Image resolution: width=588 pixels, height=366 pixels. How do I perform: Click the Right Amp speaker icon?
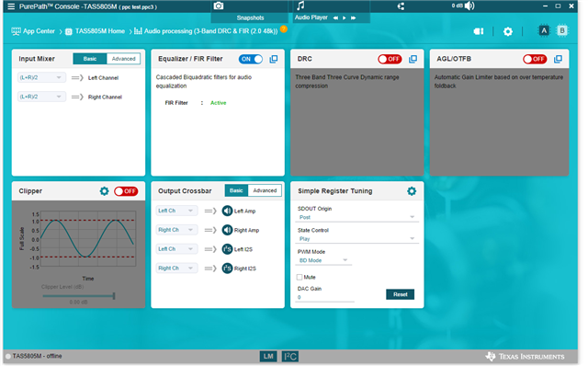pyautogui.click(x=227, y=230)
